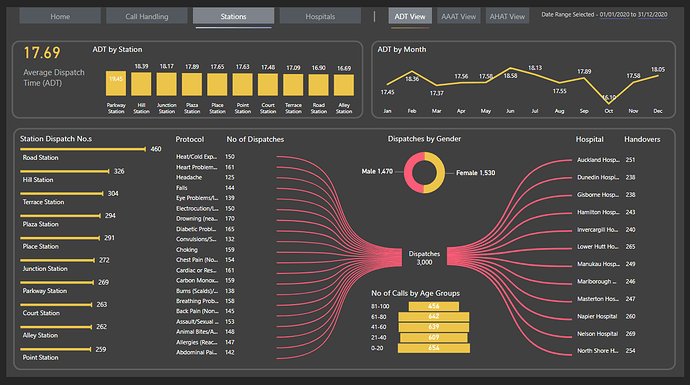Switch to the Call Handling tab

click(147, 16)
